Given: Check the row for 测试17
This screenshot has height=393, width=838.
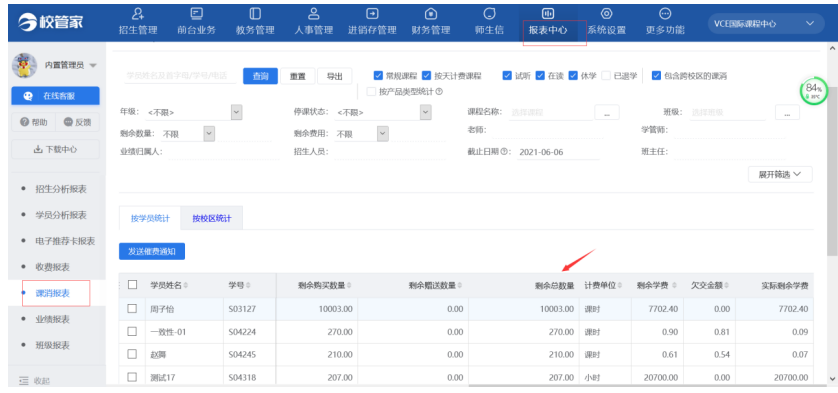Looking at the screenshot, I should click(x=132, y=377).
